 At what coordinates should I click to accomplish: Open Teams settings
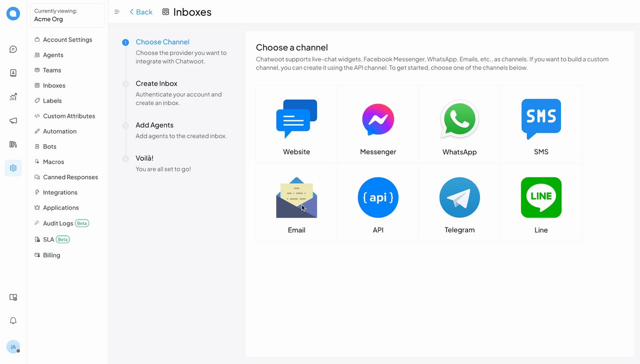click(67, 70)
